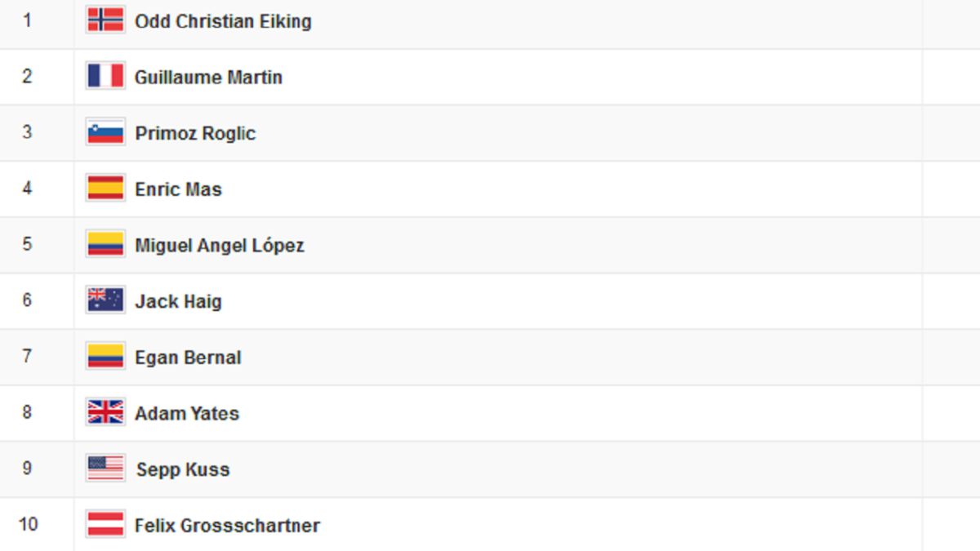Select the Egan Bernal name
980x551 pixels.
pyautogui.click(x=188, y=358)
